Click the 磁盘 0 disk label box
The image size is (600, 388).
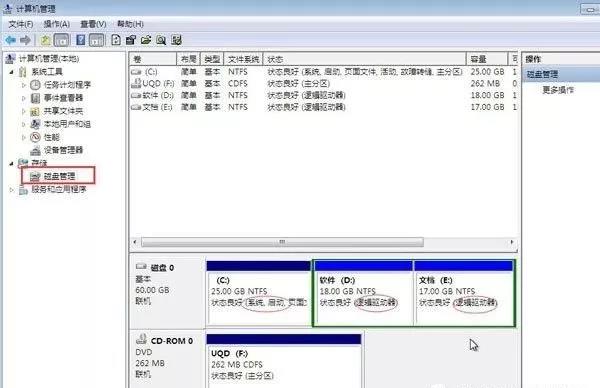tap(168, 293)
